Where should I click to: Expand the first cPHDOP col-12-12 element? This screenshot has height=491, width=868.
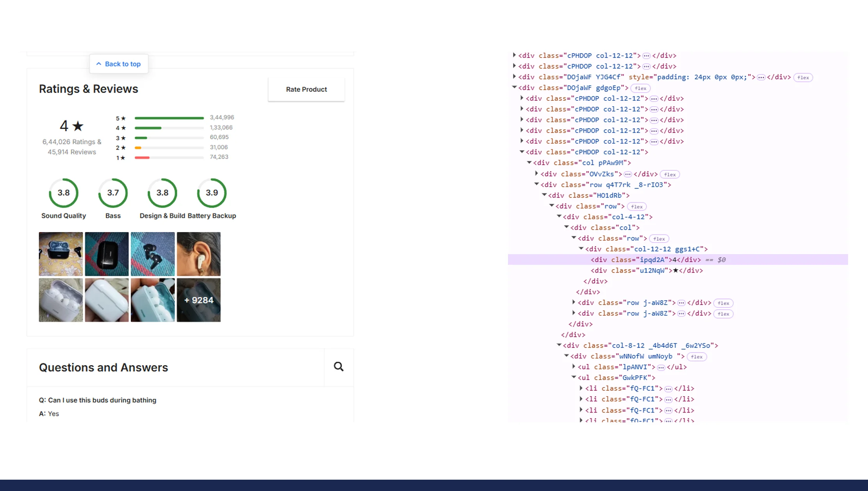click(x=514, y=55)
